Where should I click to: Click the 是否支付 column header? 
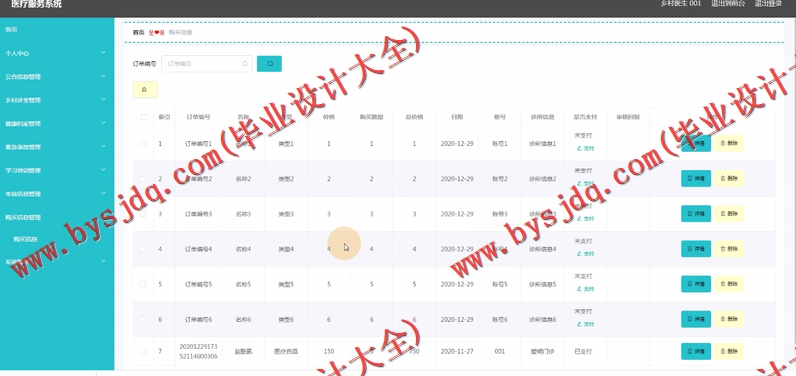click(585, 117)
